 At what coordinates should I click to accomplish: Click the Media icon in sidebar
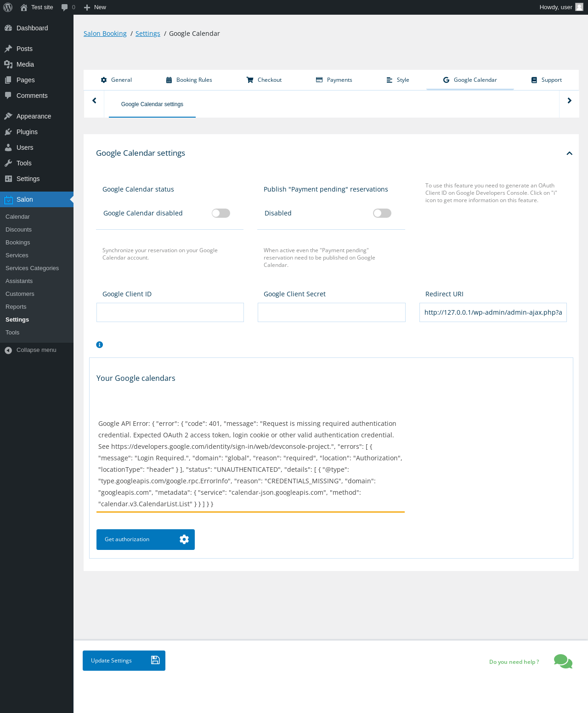tap(8, 64)
